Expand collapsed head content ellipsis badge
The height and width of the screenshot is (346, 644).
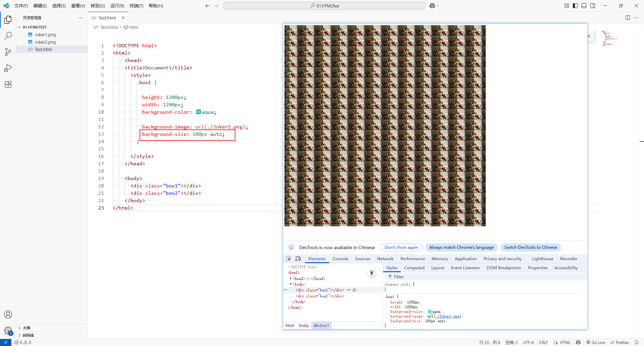(x=308, y=279)
